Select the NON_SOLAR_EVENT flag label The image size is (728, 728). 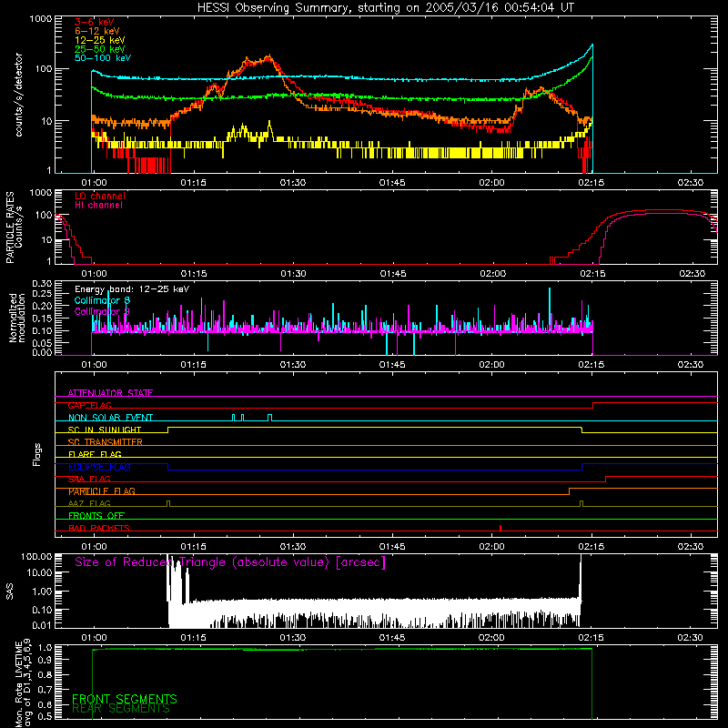pyautogui.click(x=110, y=418)
